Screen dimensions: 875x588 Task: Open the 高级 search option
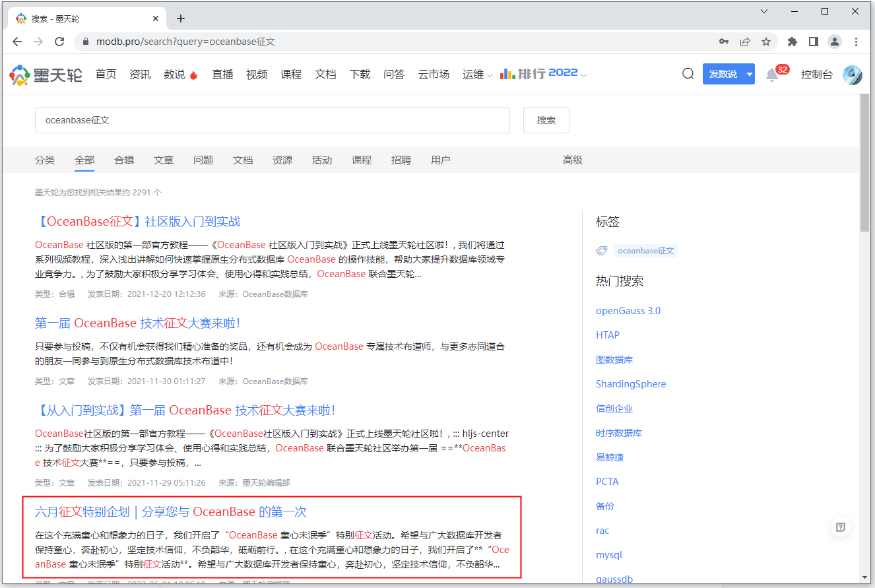pyautogui.click(x=573, y=160)
